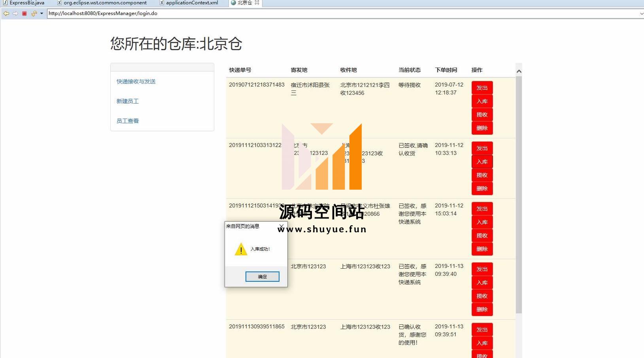
Task: Switch to org.eclipse.wst.common.component tab
Action: click(x=102, y=3)
